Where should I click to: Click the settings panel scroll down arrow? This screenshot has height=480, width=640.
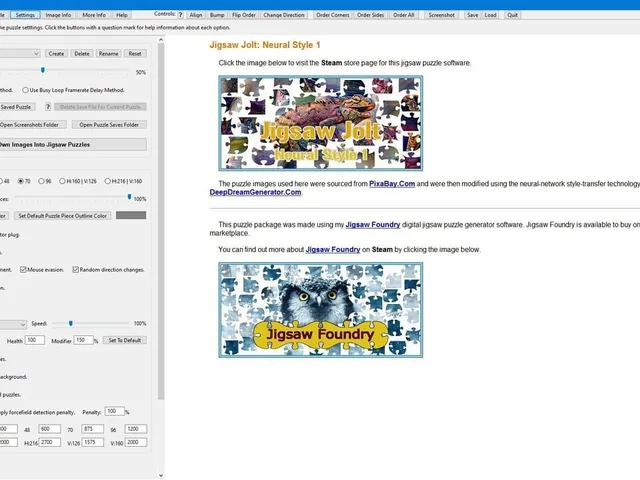(x=161, y=475)
